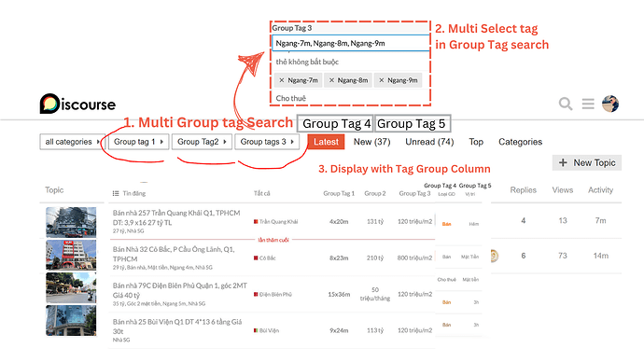
Task: Click the poster avatar beside 6 replies
Action: pos(495,256)
